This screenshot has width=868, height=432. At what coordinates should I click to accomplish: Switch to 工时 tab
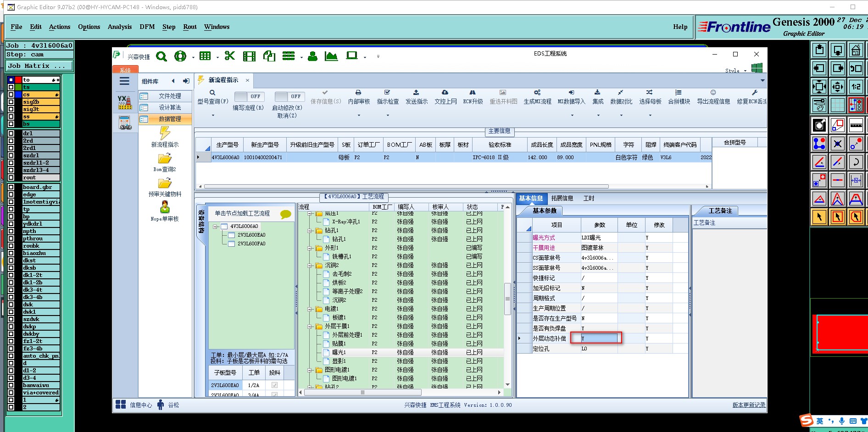point(589,198)
